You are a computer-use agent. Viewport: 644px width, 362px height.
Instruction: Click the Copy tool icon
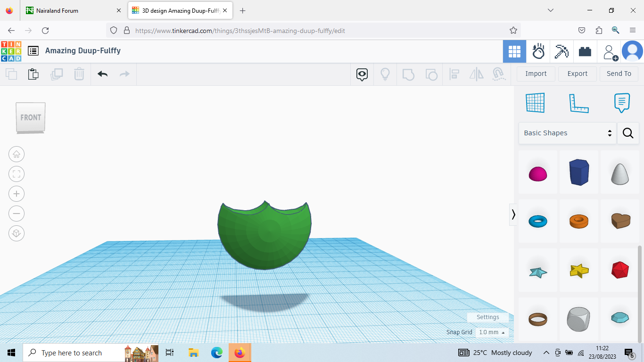pos(11,74)
